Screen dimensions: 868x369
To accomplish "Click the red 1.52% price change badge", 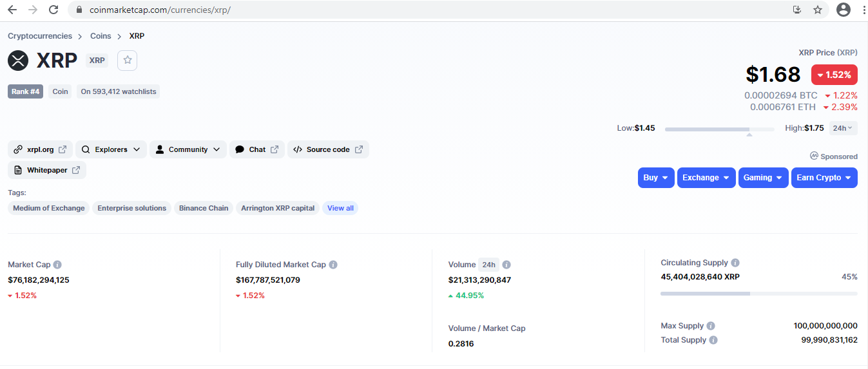I will (834, 75).
